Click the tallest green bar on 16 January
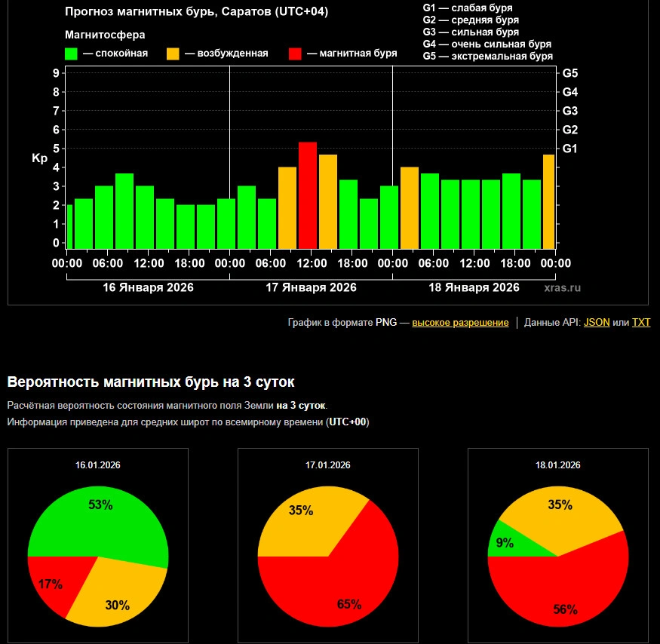Image resolution: width=660 pixels, height=644 pixels. pyautogui.click(x=124, y=211)
